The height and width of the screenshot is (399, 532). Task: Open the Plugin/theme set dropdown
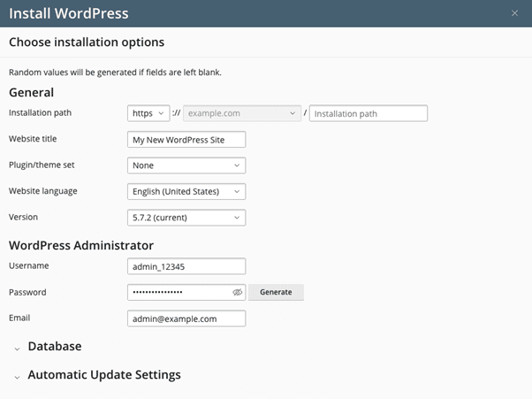(x=186, y=165)
